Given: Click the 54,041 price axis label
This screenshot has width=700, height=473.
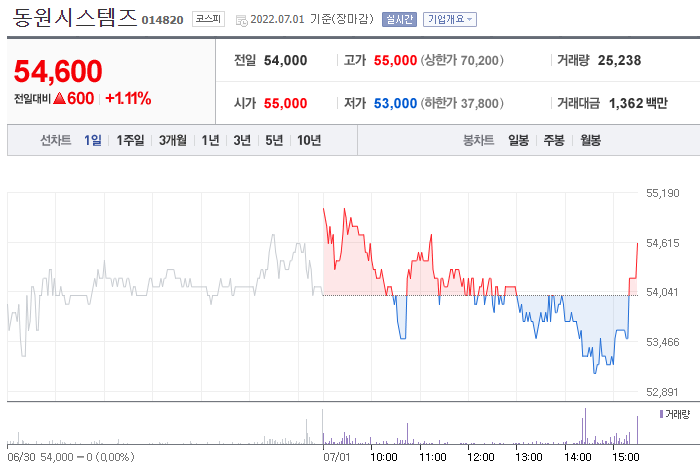Looking at the screenshot, I should [x=662, y=292].
